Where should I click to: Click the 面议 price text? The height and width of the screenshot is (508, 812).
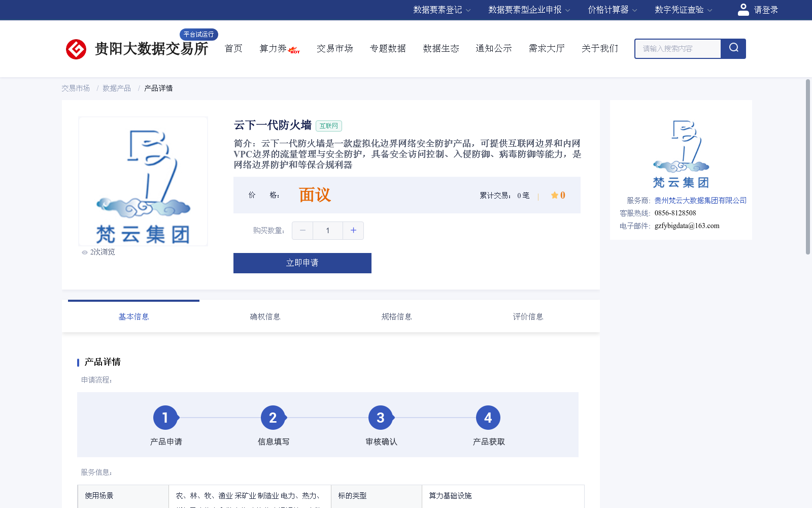click(315, 195)
